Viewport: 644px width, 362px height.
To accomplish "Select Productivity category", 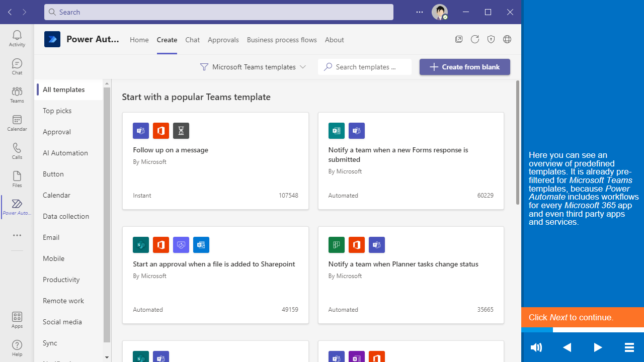I will (x=69, y=280).
